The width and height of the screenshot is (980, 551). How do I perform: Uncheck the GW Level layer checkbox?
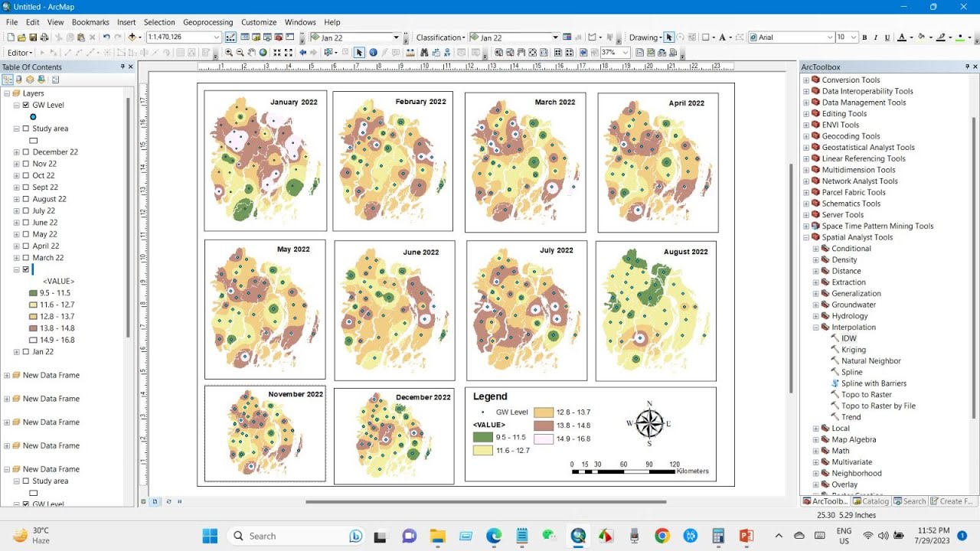[x=26, y=105]
